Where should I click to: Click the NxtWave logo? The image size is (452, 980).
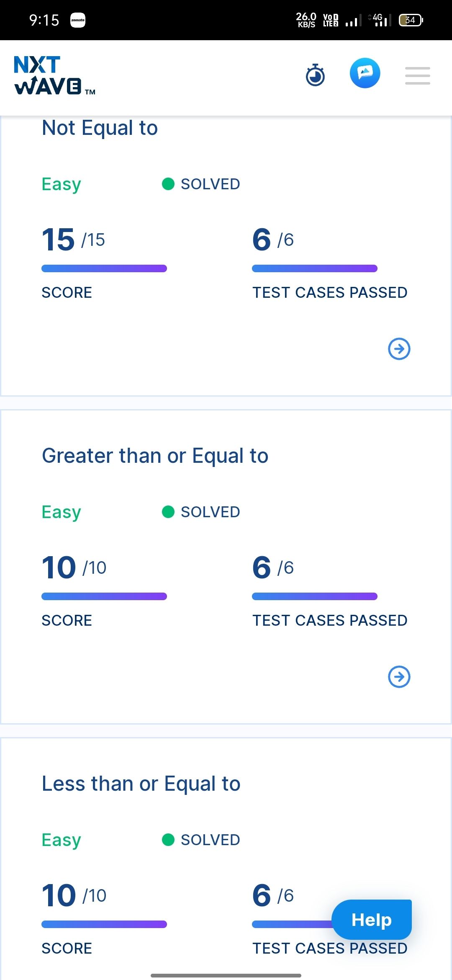coord(55,76)
